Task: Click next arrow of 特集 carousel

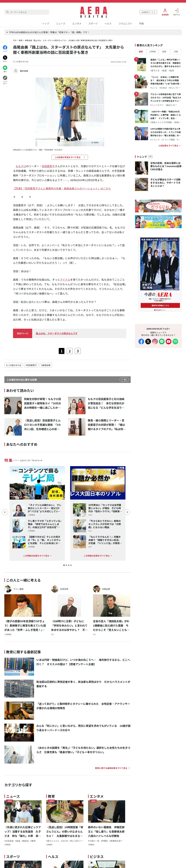Action: tap(127, 512)
